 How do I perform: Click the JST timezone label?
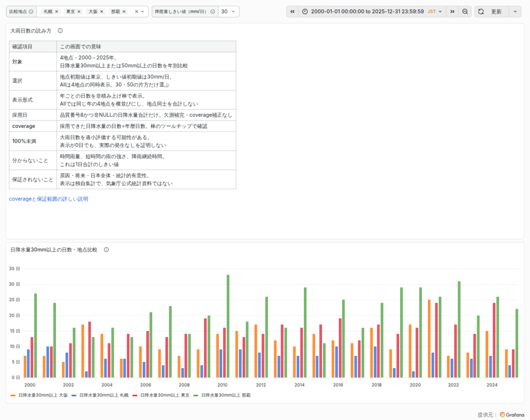[432, 11]
